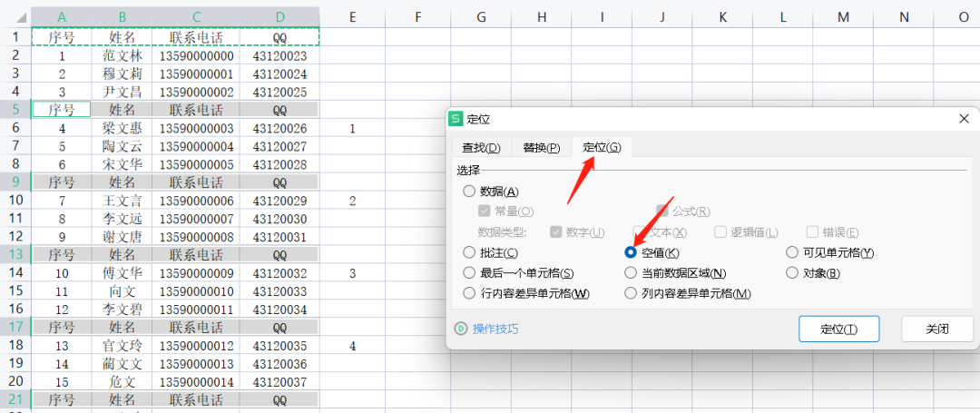
Task: Select column A header
Action: click(x=62, y=17)
